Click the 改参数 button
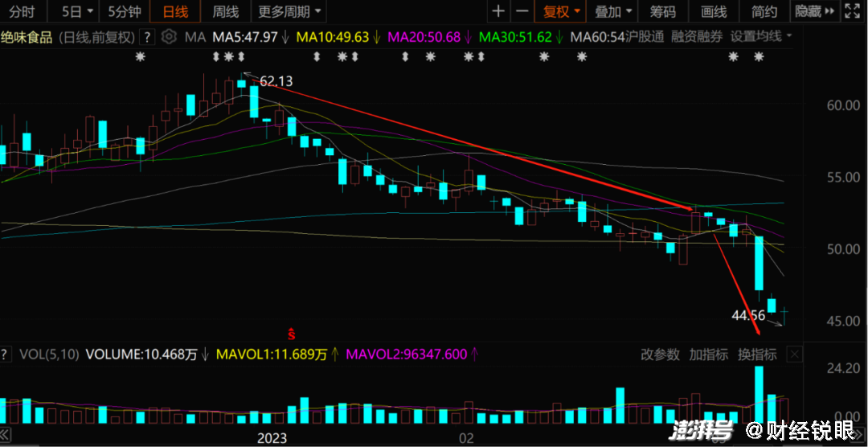 click(x=660, y=354)
